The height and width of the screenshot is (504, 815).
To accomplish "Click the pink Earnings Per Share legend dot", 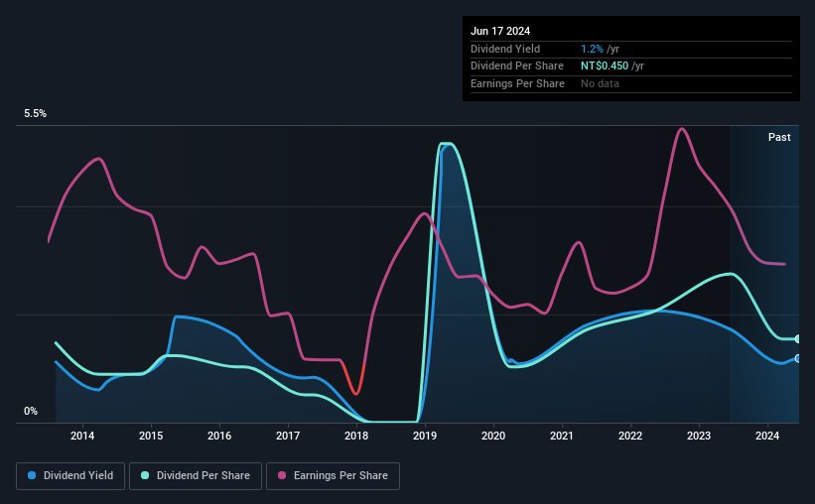I will (x=282, y=475).
